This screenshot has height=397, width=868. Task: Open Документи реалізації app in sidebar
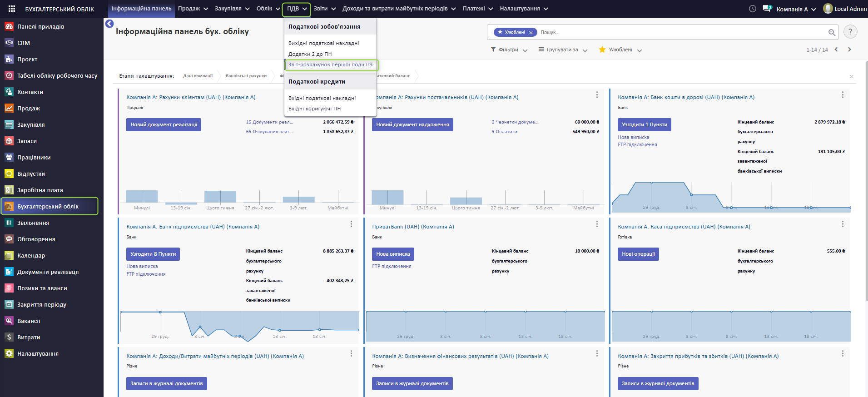(48, 272)
